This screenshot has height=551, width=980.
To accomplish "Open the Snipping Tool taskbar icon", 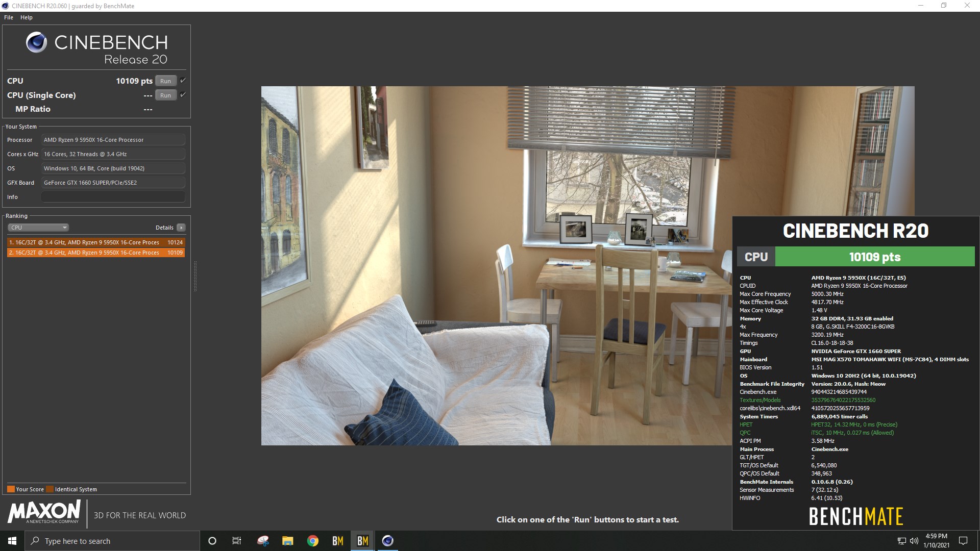I will (263, 541).
